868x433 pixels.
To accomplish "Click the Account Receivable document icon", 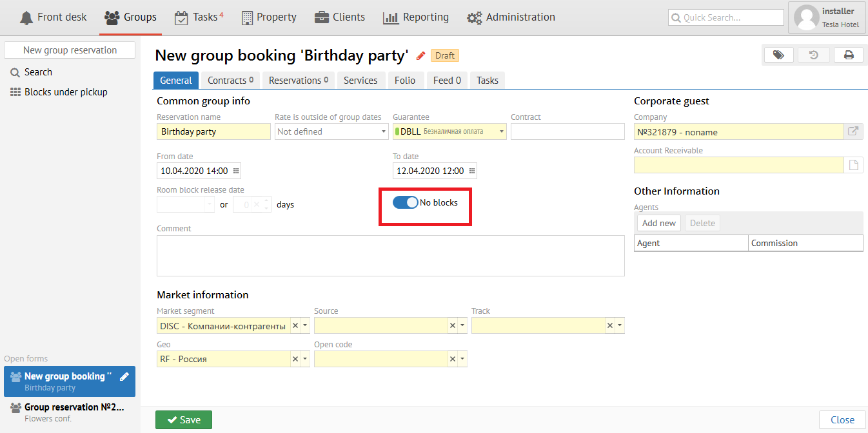I will [x=853, y=165].
